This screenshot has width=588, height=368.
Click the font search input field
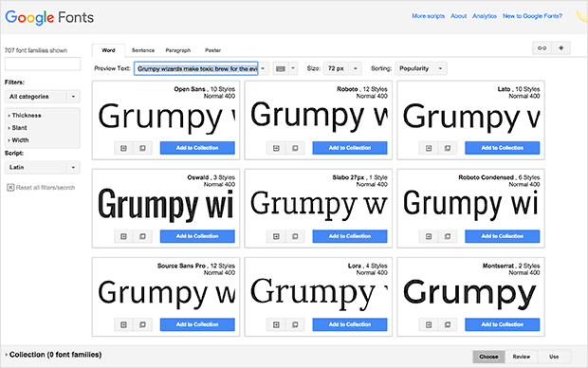coord(43,64)
